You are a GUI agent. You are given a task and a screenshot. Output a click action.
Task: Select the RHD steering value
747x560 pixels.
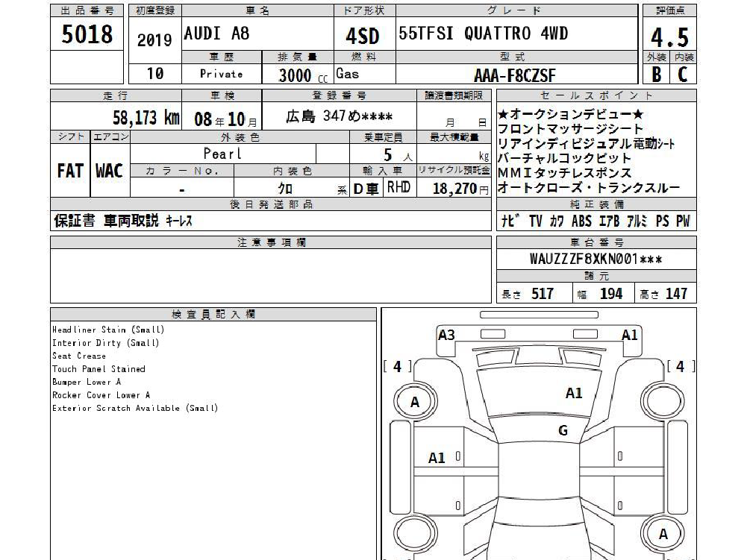(x=398, y=187)
